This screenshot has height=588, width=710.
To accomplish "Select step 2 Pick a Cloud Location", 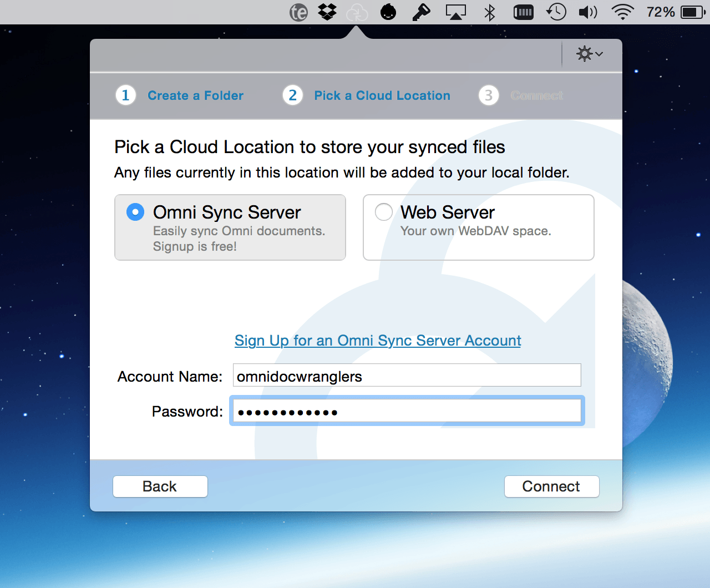I will (x=382, y=95).
